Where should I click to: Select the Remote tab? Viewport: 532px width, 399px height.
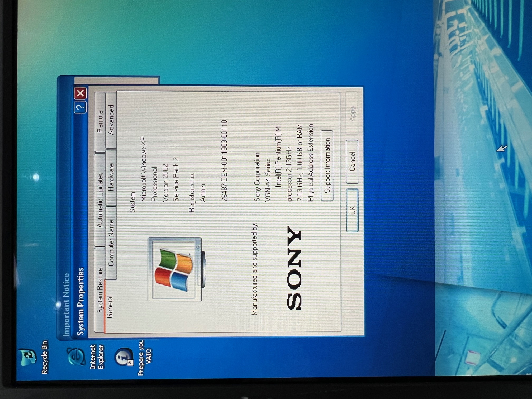[x=99, y=121]
